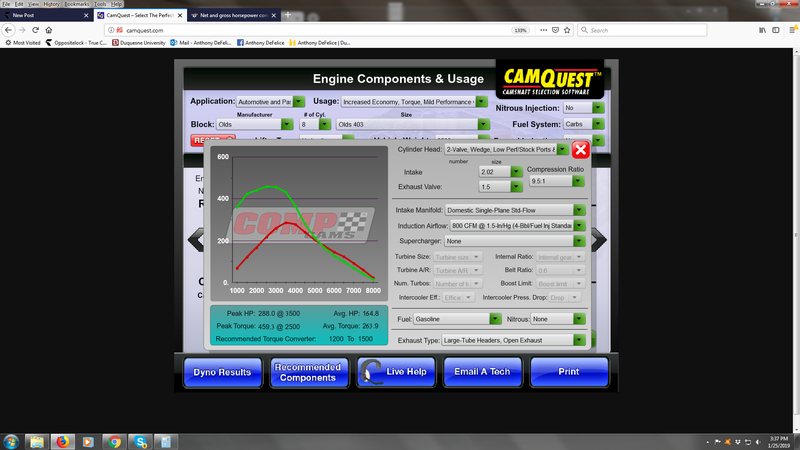The width and height of the screenshot is (800, 450).
Task: Expand the Exhaust Valve size dropdown
Action: coord(516,187)
